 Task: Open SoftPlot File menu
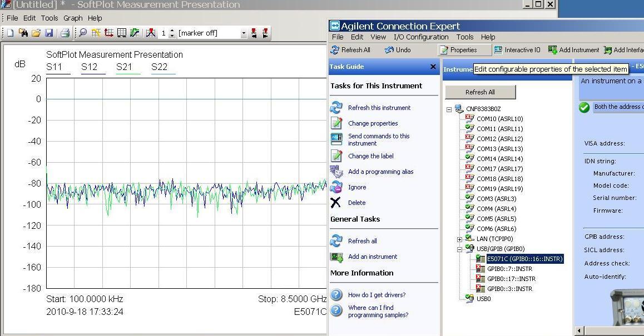[12, 18]
